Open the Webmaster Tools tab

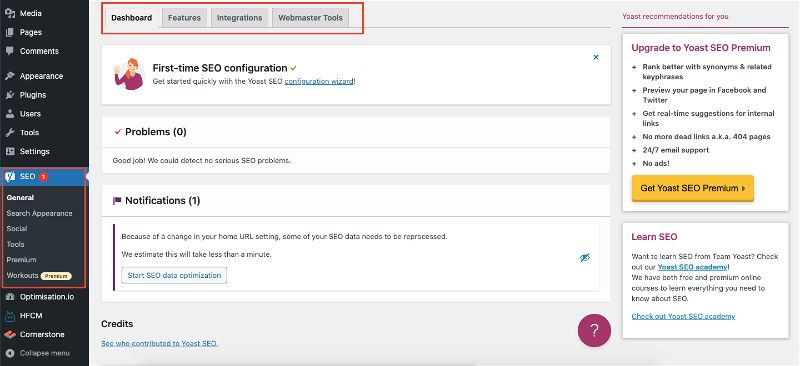(x=311, y=18)
